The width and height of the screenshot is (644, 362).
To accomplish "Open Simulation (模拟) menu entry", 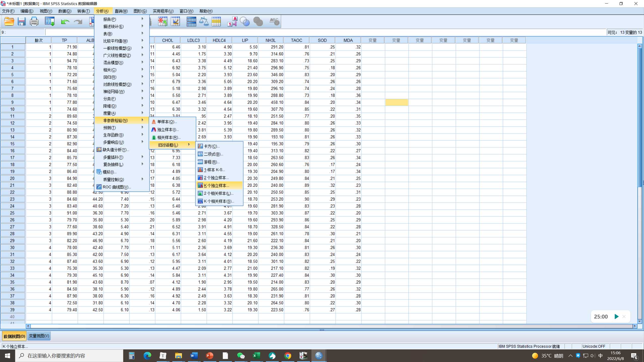I will (x=122, y=172).
